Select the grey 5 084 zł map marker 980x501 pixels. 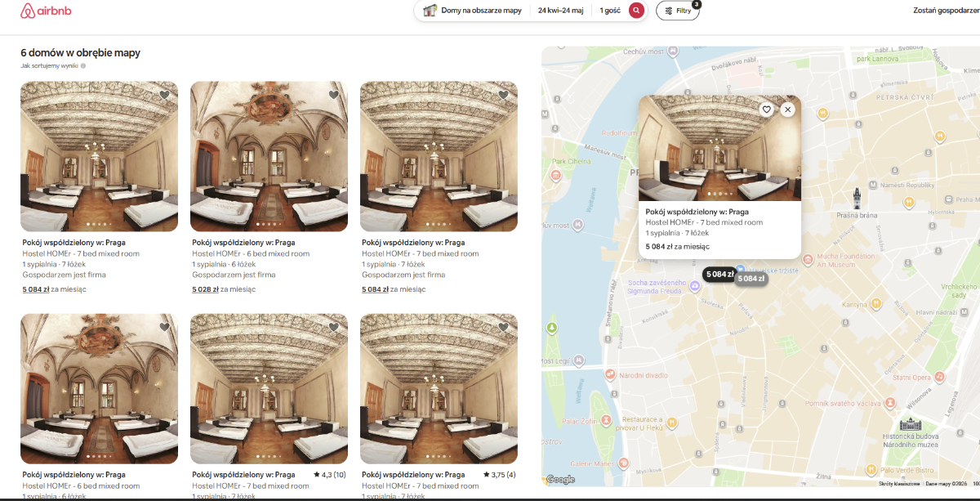(751, 279)
